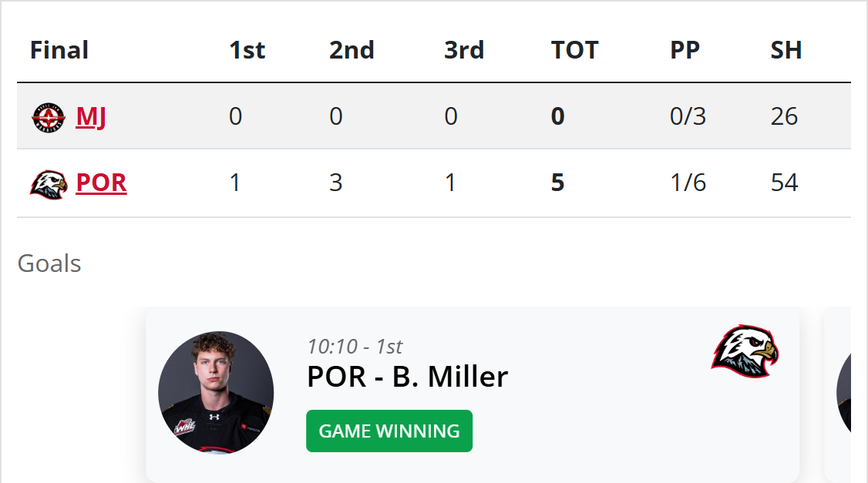Click the 10:10 - 1st goal time
Image resolution: width=868 pixels, height=483 pixels.
(x=355, y=347)
